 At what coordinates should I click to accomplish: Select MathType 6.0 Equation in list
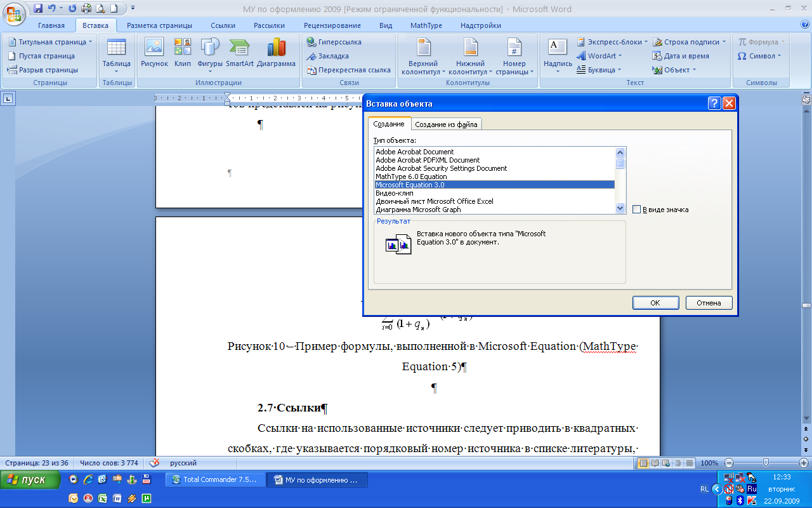[x=494, y=177]
